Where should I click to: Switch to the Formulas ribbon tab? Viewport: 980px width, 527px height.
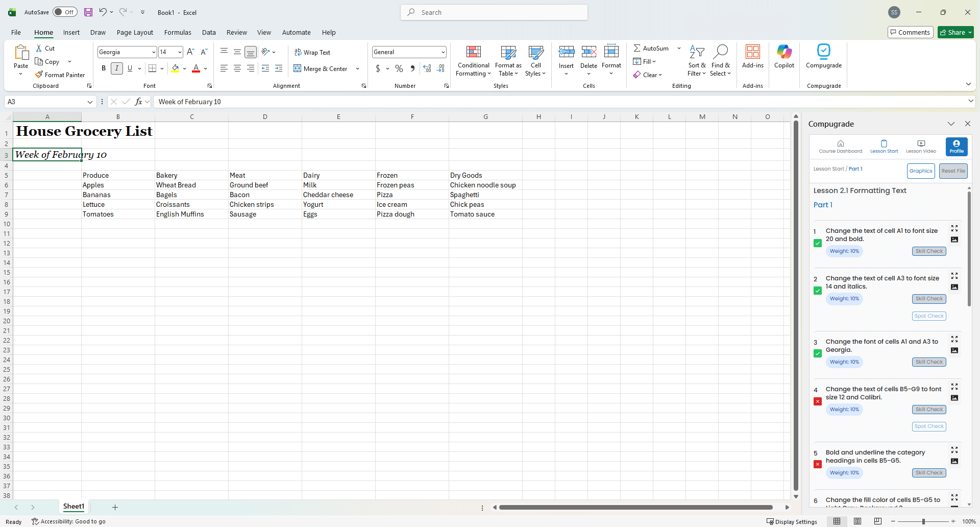click(x=178, y=32)
